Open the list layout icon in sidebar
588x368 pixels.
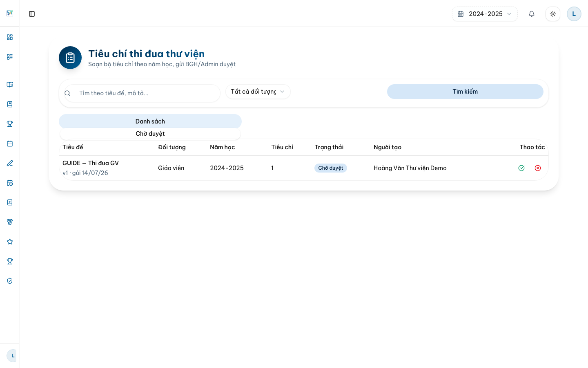10,57
